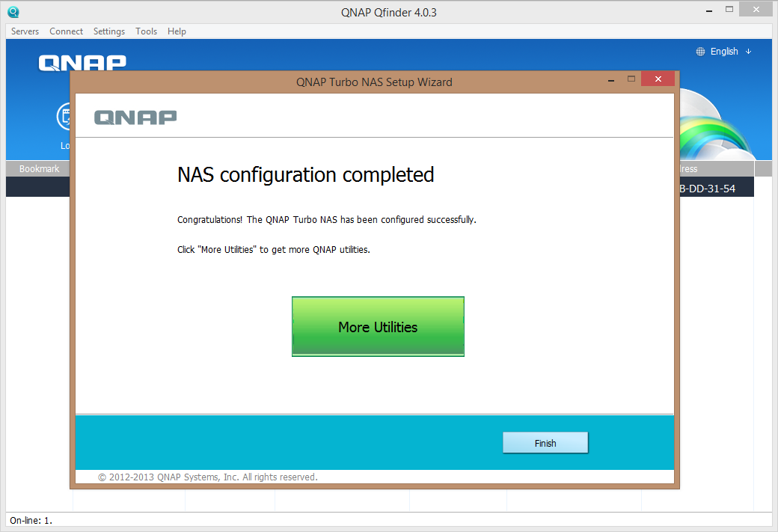778x532 pixels.
Task: Open the Tools menu in Qfinder
Action: coord(147,31)
